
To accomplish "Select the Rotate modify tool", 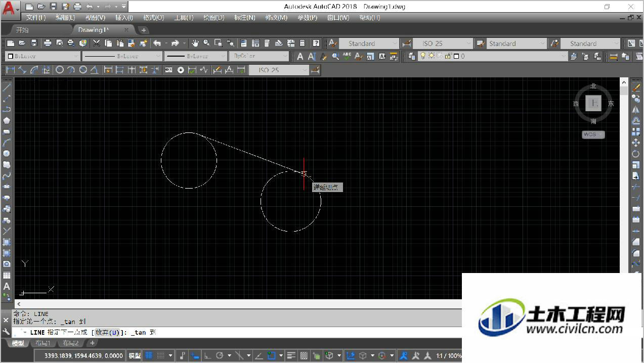I will [636, 154].
